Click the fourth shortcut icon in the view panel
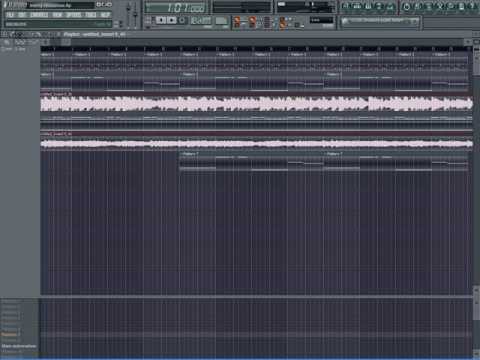The image size is (480, 360). pos(379,6)
